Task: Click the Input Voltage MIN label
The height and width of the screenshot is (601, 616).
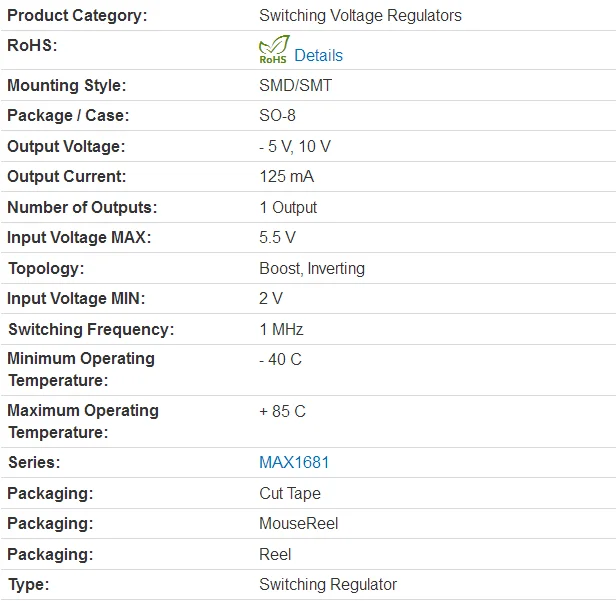Action: [x=76, y=298]
